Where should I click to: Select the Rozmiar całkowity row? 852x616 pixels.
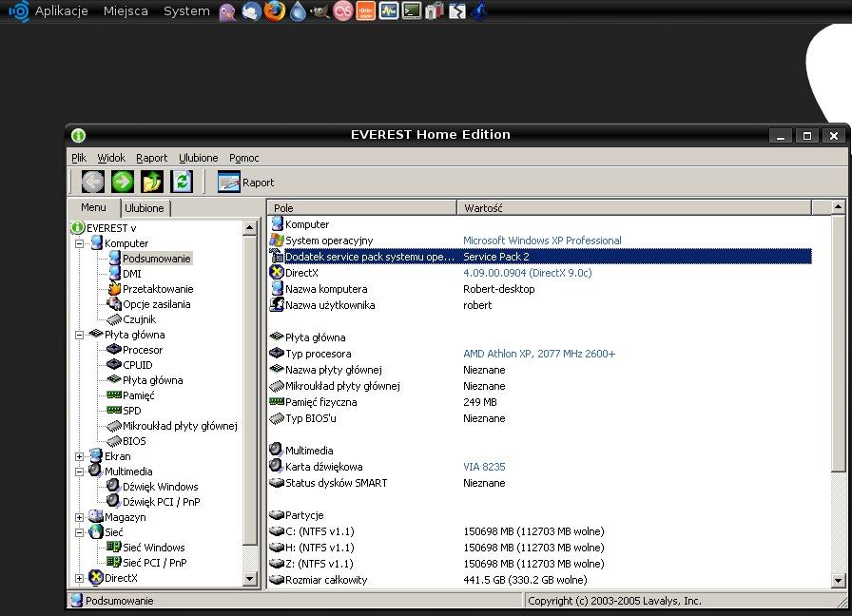[x=540, y=580]
